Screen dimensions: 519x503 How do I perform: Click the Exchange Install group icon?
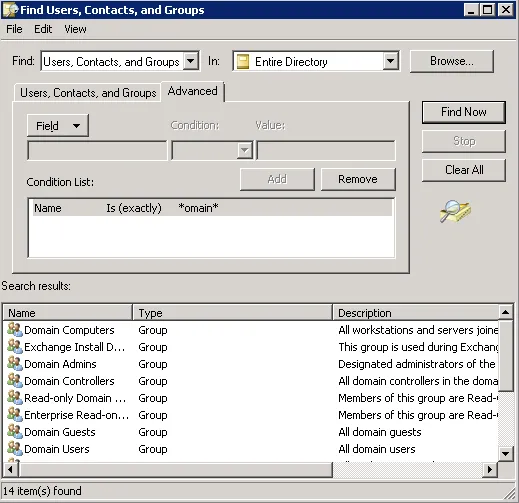(x=15, y=346)
